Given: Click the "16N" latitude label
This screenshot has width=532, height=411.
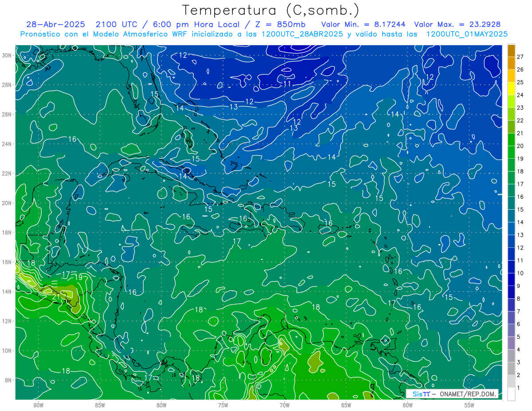Looking at the screenshot, I should pyautogui.click(x=8, y=262).
